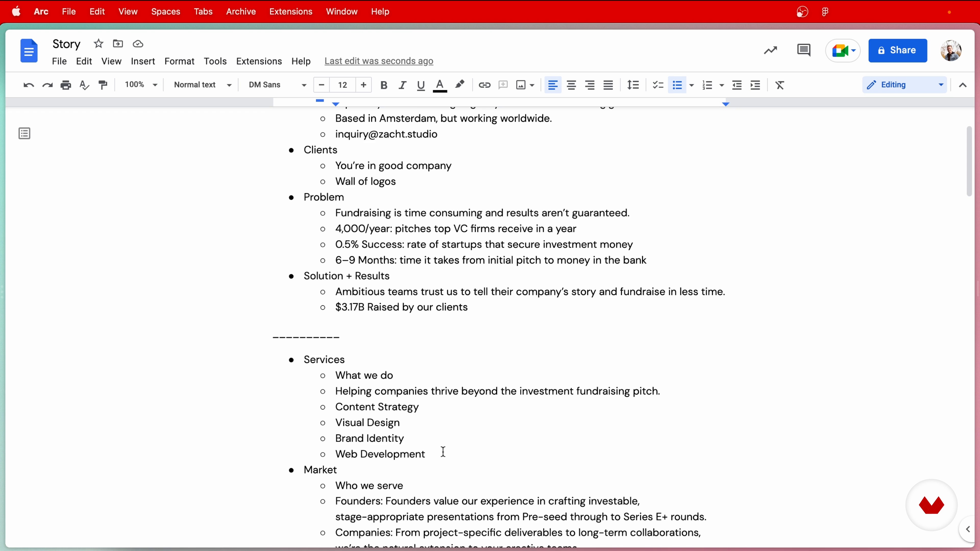The height and width of the screenshot is (551, 980).
Task: Toggle bold formatting
Action: coord(384,85)
